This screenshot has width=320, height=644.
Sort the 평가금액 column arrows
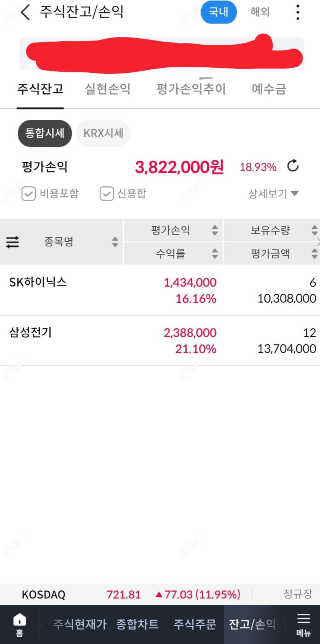point(315,253)
